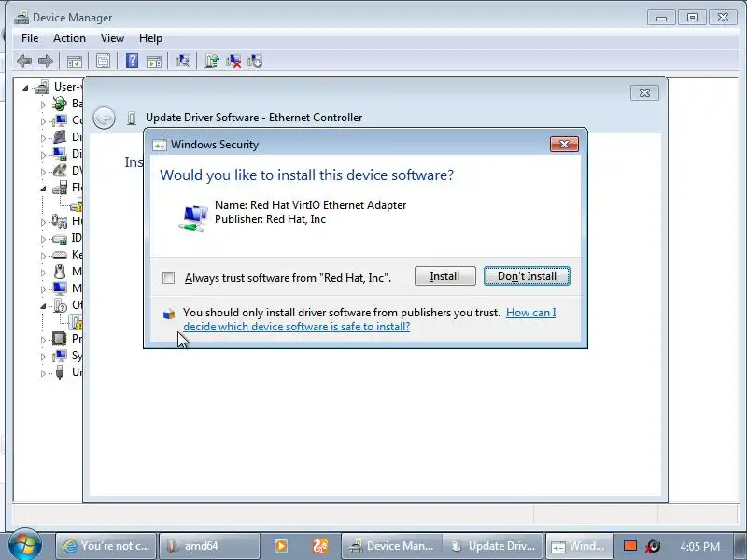Click the Don't Install button
The image size is (747, 560).
(527, 276)
